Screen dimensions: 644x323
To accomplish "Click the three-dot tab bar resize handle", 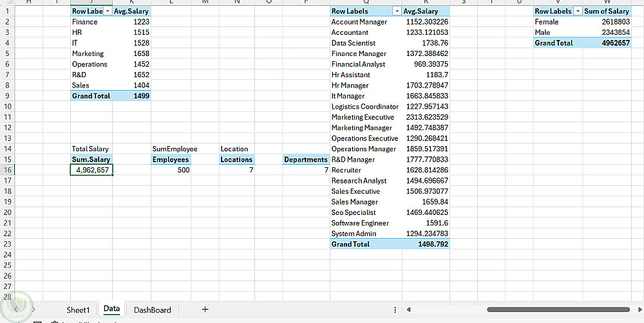I will pos(395,310).
